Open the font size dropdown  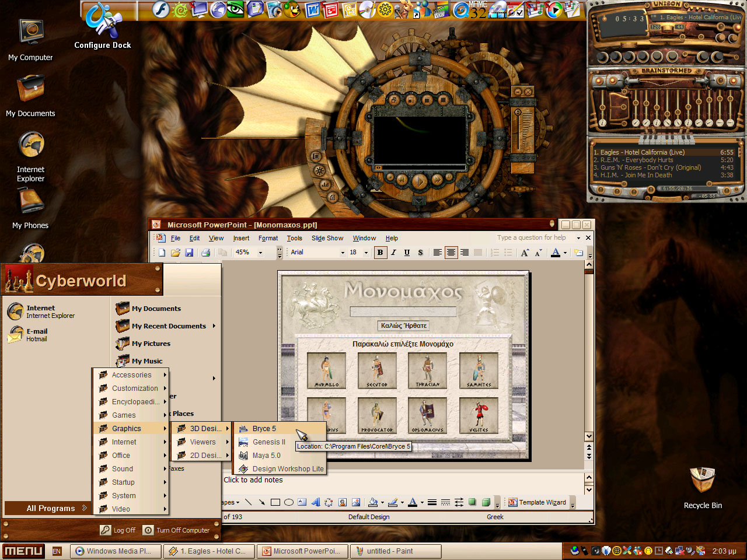[x=366, y=253]
